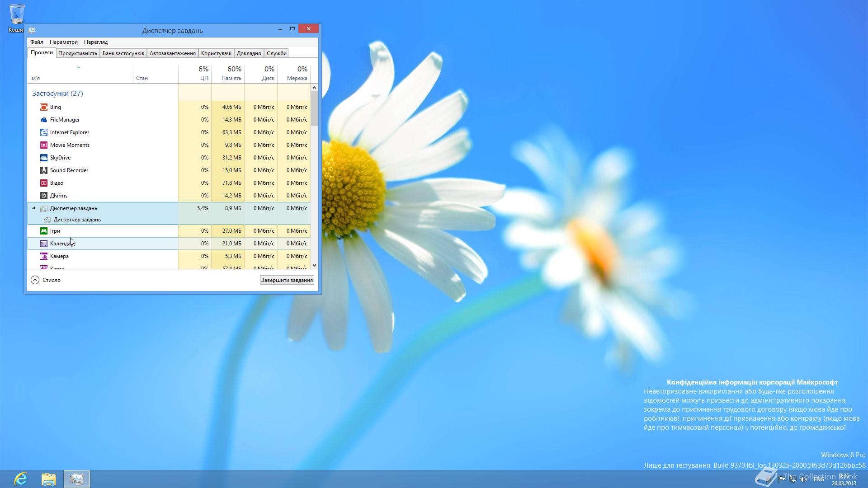
Task: Click the 5,4% CPU value
Action: (x=203, y=208)
